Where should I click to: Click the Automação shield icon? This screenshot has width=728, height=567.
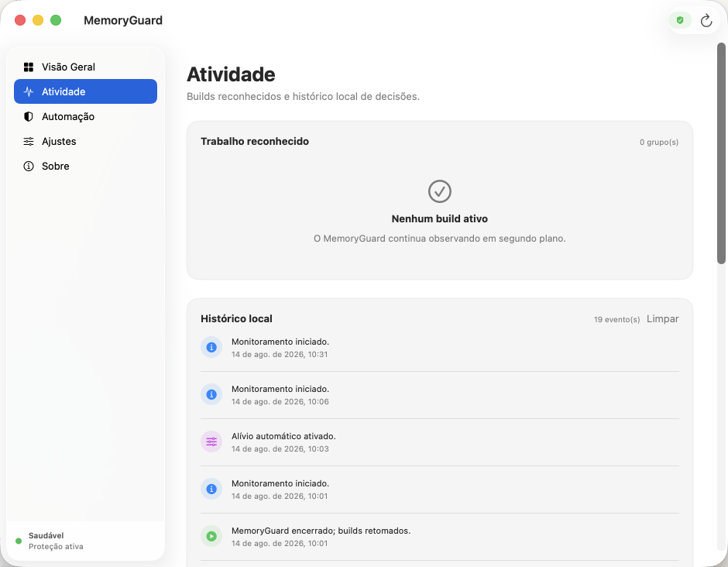[x=29, y=116]
